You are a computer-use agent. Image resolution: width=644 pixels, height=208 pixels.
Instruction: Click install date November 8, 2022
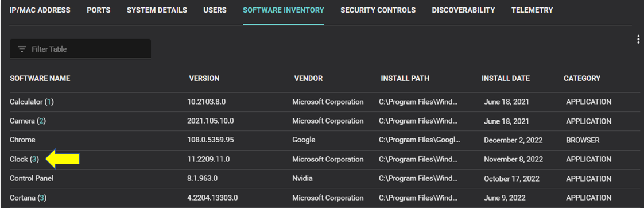(x=513, y=160)
